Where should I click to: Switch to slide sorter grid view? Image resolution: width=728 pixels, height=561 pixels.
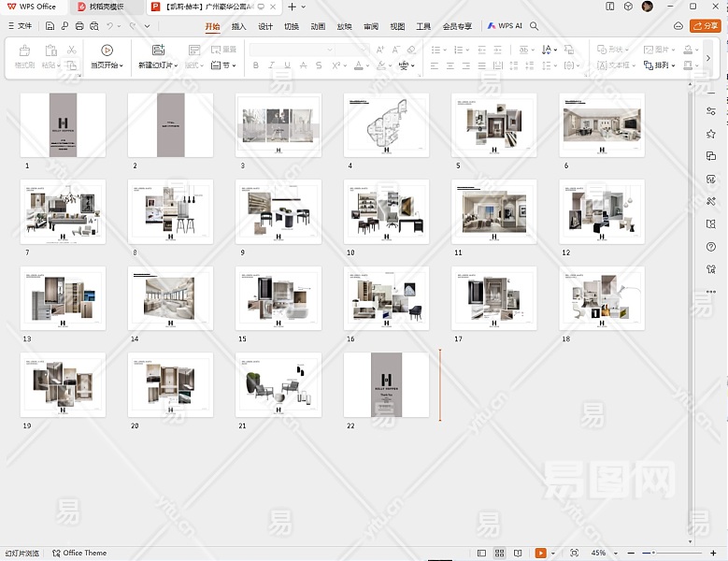click(500, 554)
